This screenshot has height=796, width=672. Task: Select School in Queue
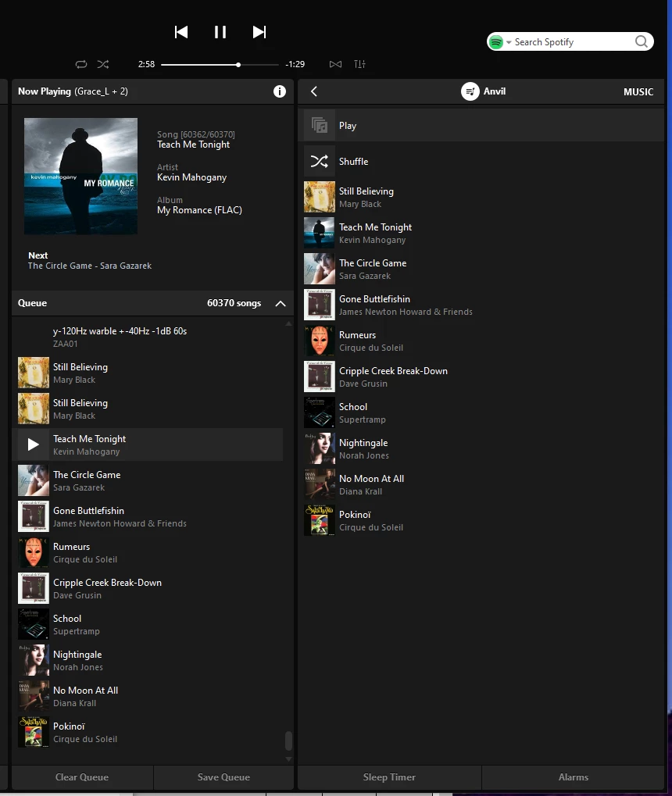(148, 624)
